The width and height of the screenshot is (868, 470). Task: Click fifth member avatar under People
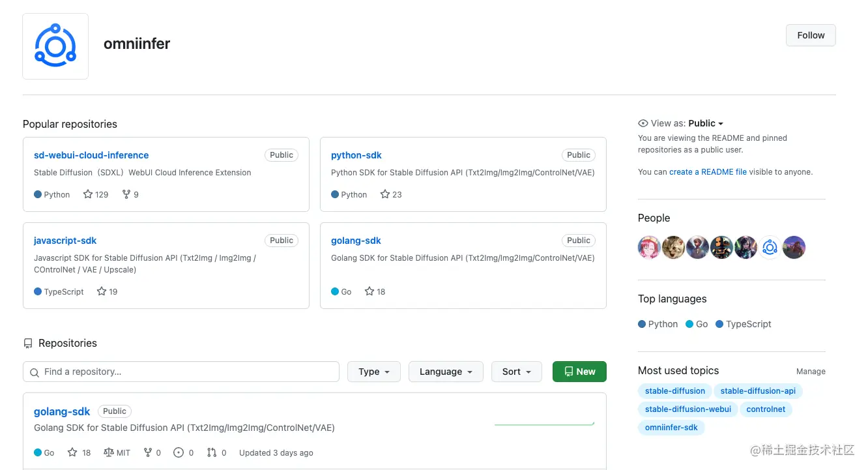(746, 248)
